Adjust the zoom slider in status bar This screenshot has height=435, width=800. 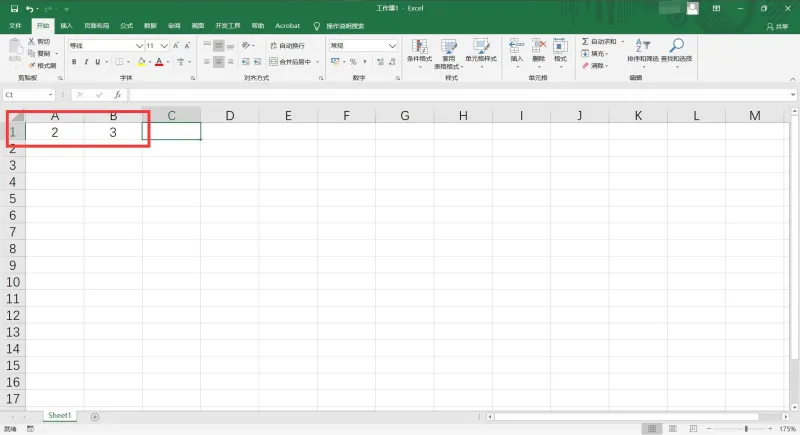tap(746, 429)
